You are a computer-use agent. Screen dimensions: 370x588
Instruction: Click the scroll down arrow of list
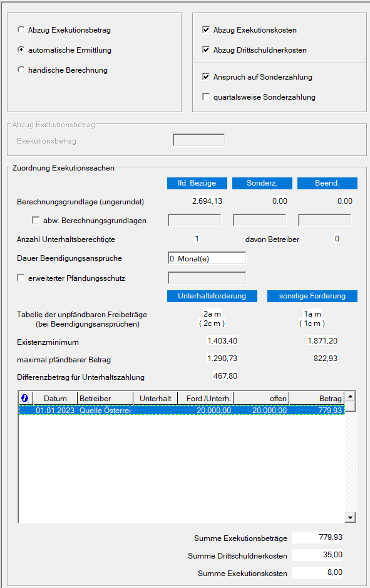[350, 518]
